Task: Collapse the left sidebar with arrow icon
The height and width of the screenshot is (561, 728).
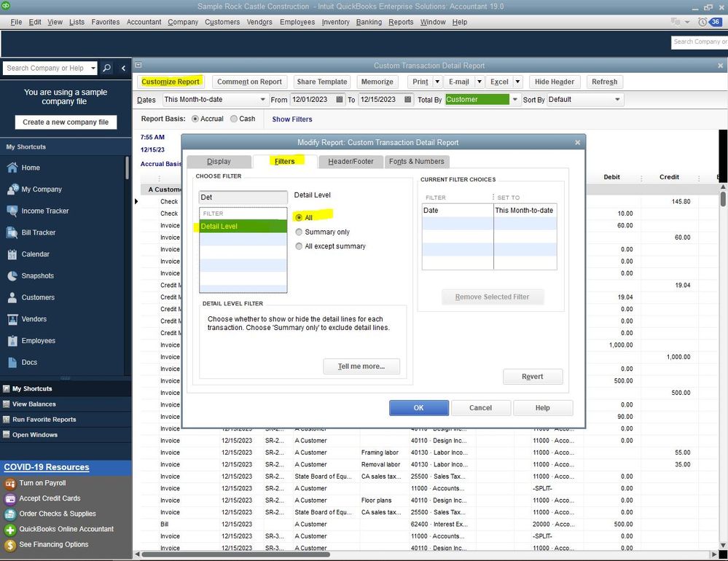Action: coord(123,68)
